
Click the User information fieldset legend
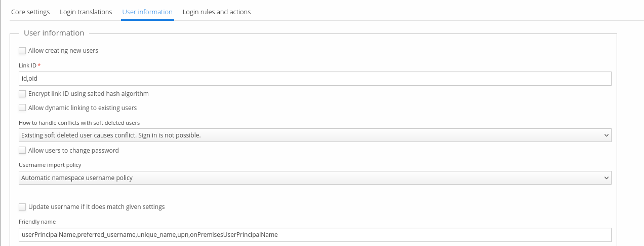[x=54, y=33]
